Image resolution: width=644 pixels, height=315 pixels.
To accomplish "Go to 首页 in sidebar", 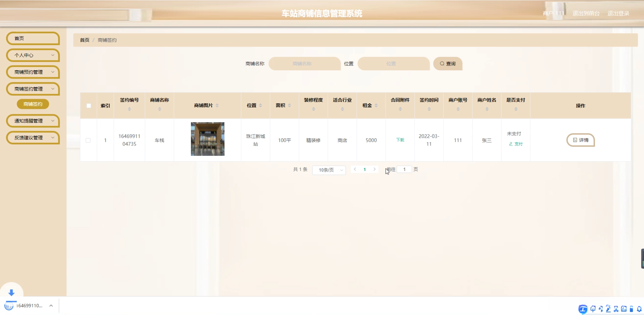I will 33,38.
